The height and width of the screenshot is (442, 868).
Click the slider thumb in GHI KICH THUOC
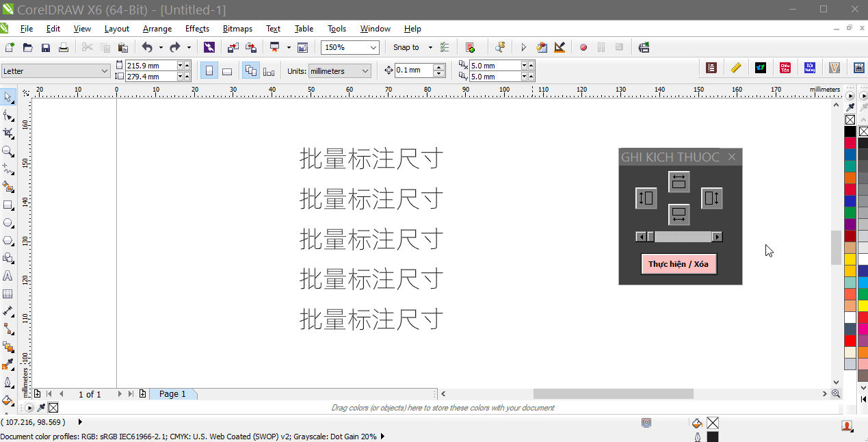coord(650,237)
